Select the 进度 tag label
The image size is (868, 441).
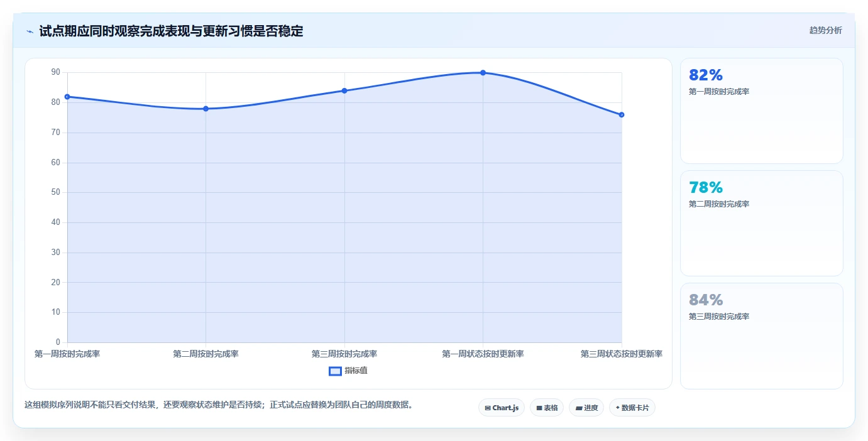tap(591, 408)
